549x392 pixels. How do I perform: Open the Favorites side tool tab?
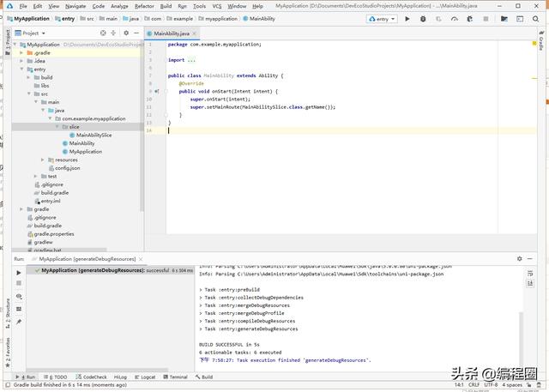pyautogui.click(x=8, y=352)
